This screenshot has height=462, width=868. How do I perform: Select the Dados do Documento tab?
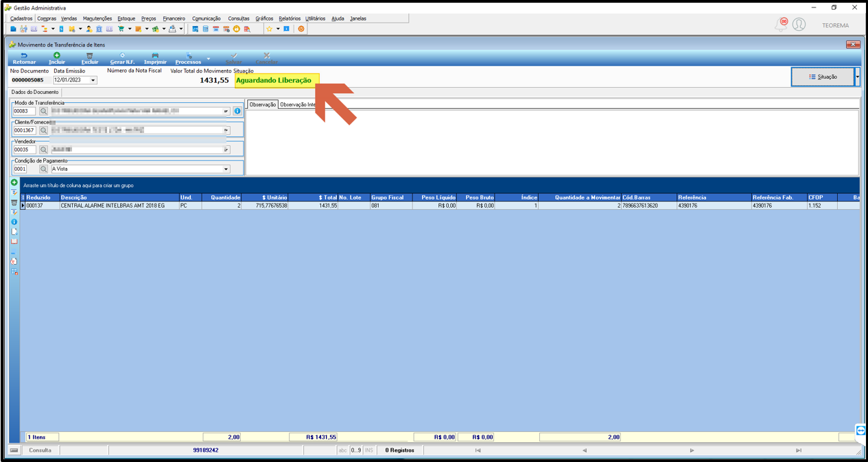35,92
